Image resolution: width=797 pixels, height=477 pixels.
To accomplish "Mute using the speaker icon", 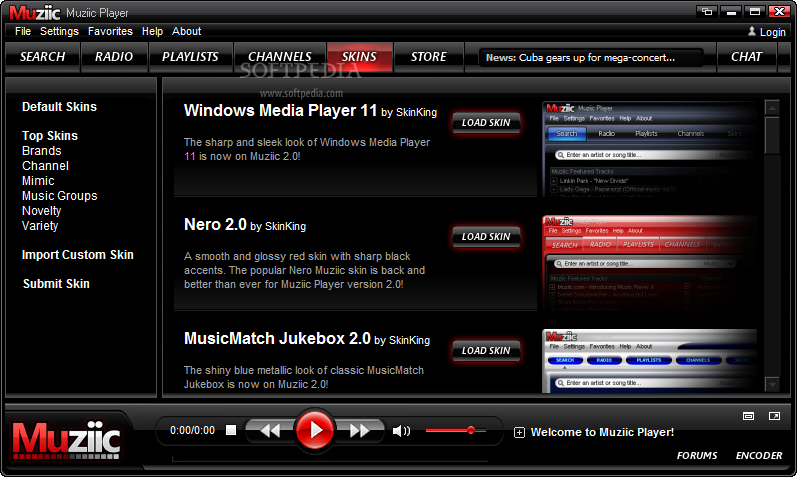I will (x=401, y=431).
